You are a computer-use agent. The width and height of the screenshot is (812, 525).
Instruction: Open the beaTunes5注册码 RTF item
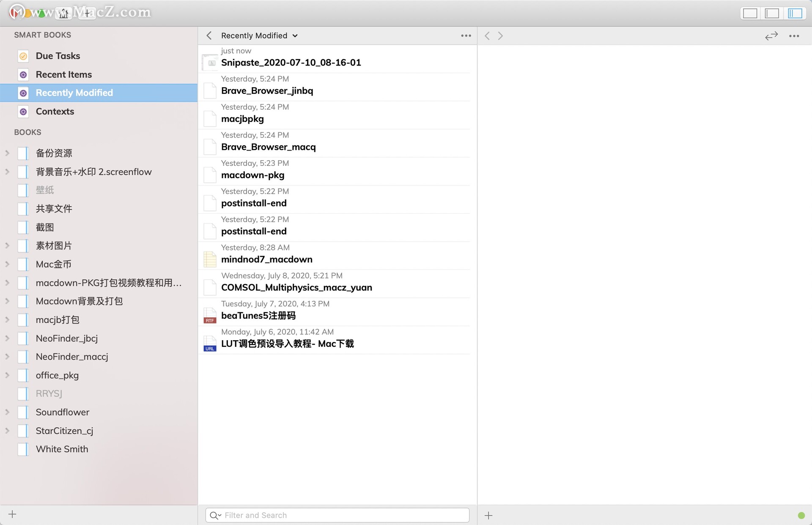[334, 312]
